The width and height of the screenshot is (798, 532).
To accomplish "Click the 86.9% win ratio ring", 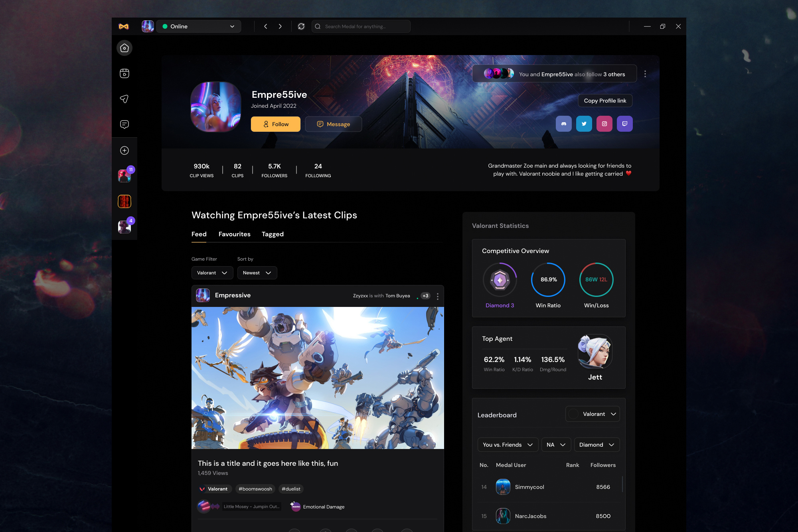I will click(548, 280).
